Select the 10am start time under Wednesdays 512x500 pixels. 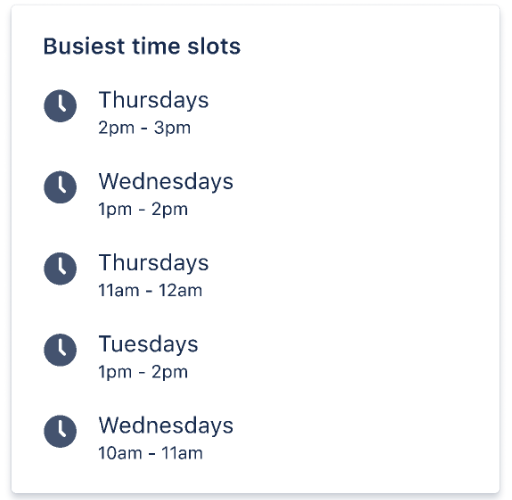tap(120, 453)
